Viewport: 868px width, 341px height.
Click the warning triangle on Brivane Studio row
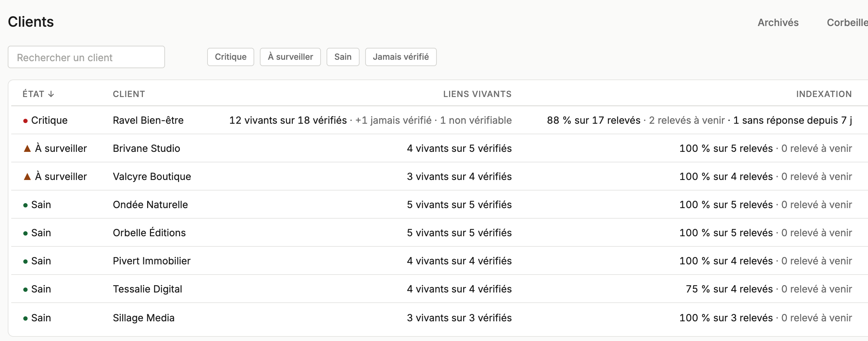coord(27,148)
